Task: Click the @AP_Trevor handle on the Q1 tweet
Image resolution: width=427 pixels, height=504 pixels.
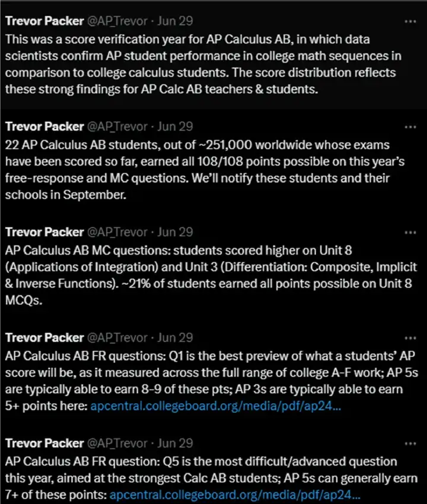Action: [117, 338]
